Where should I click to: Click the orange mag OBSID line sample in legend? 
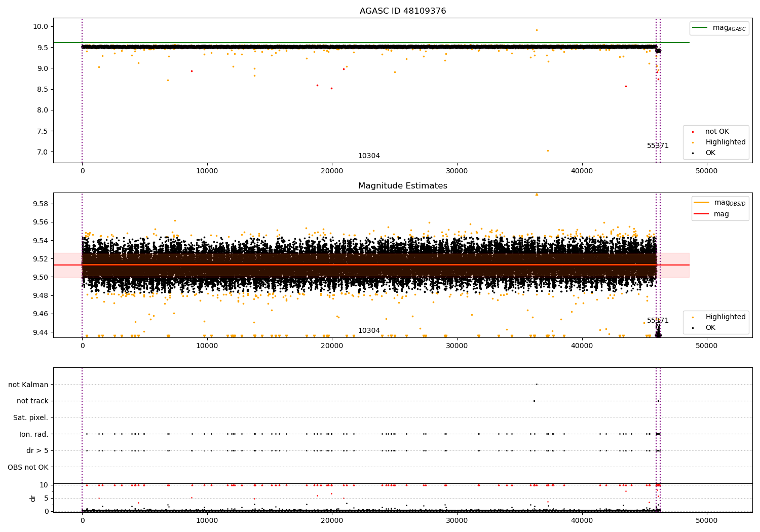[702, 203]
